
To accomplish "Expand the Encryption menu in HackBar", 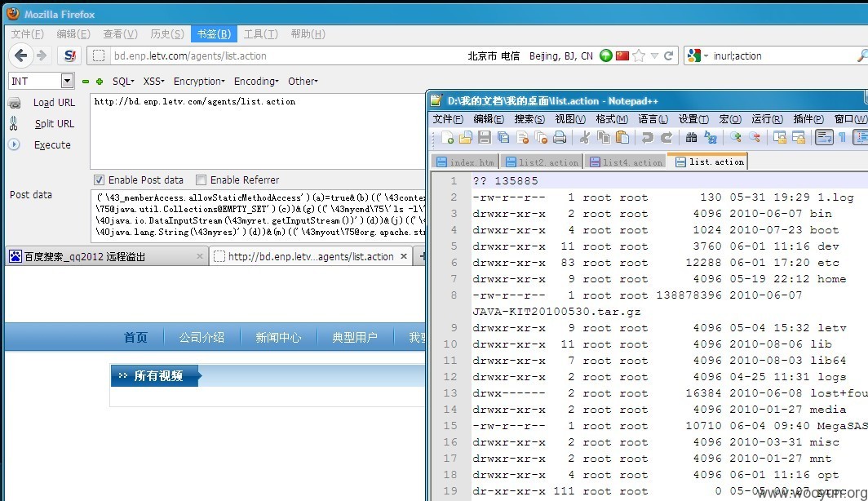I will (x=199, y=82).
